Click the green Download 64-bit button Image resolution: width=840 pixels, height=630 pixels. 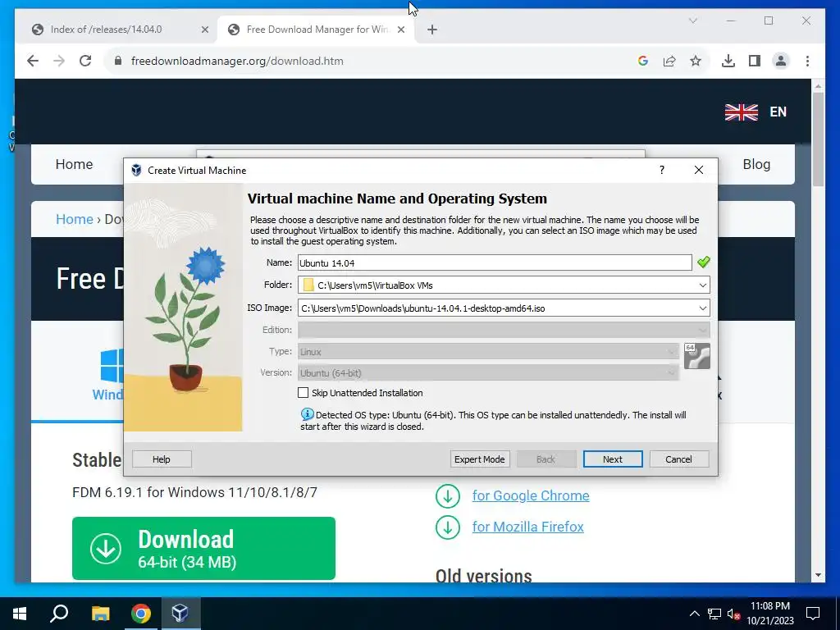(x=203, y=548)
